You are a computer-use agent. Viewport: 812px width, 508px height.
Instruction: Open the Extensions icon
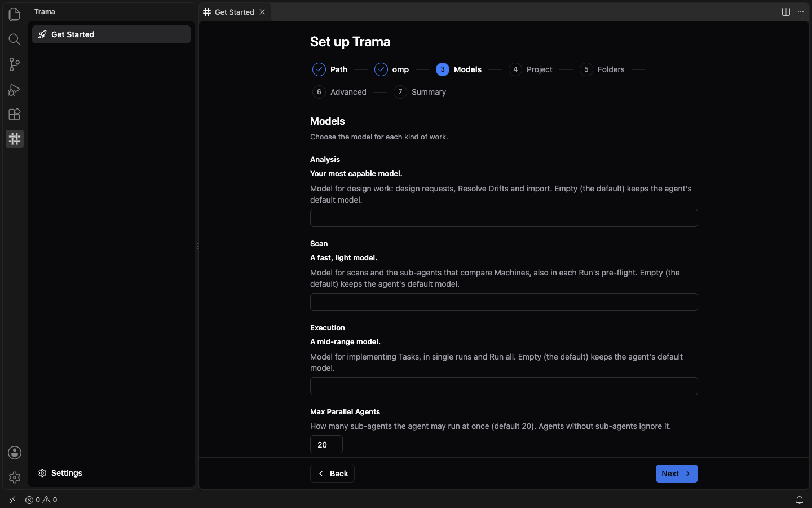pos(15,114)
